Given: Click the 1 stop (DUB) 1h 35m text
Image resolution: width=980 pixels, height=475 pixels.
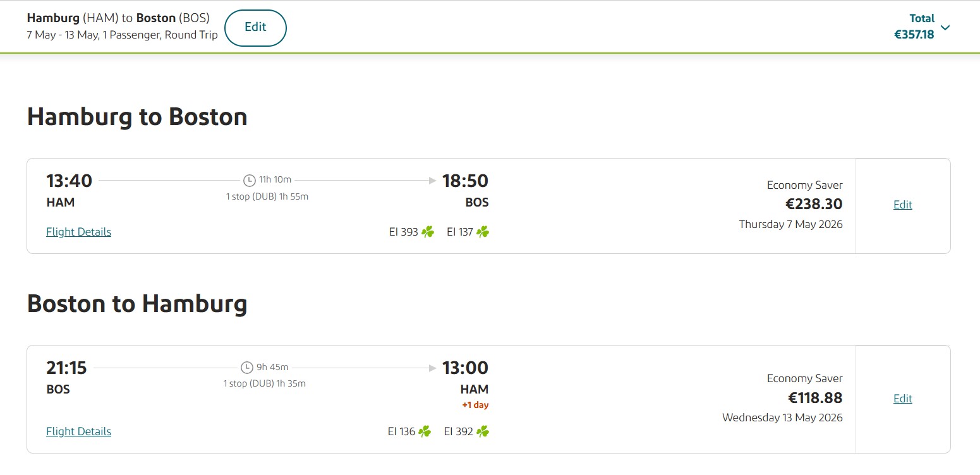Looking at the screenshot, I should [264, 383].
